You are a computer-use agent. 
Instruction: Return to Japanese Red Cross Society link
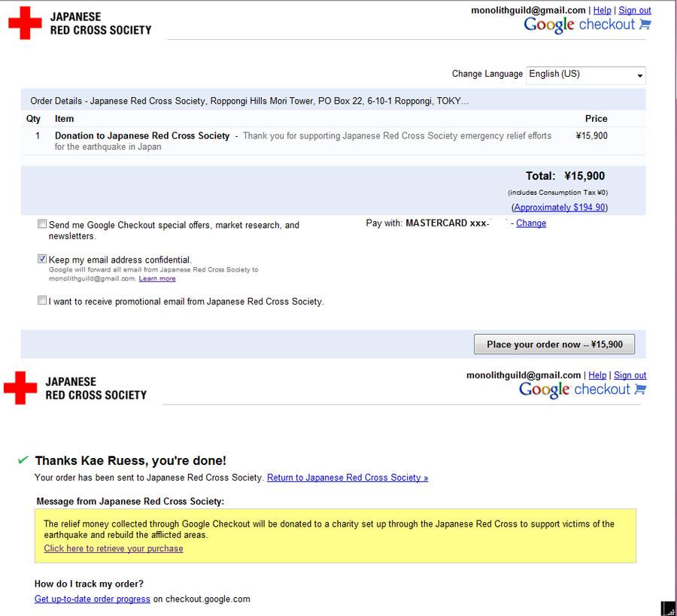(348, 478)
